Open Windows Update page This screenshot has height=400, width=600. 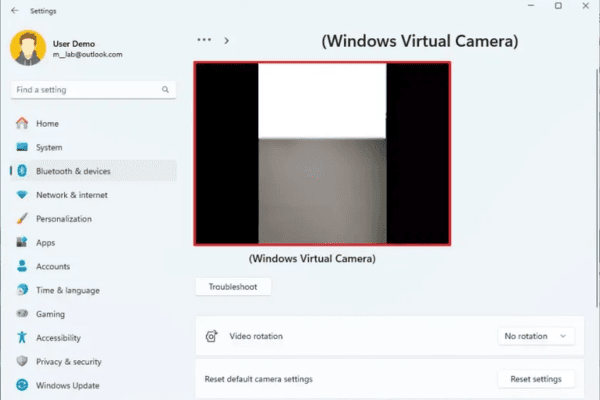pos(93,385)
